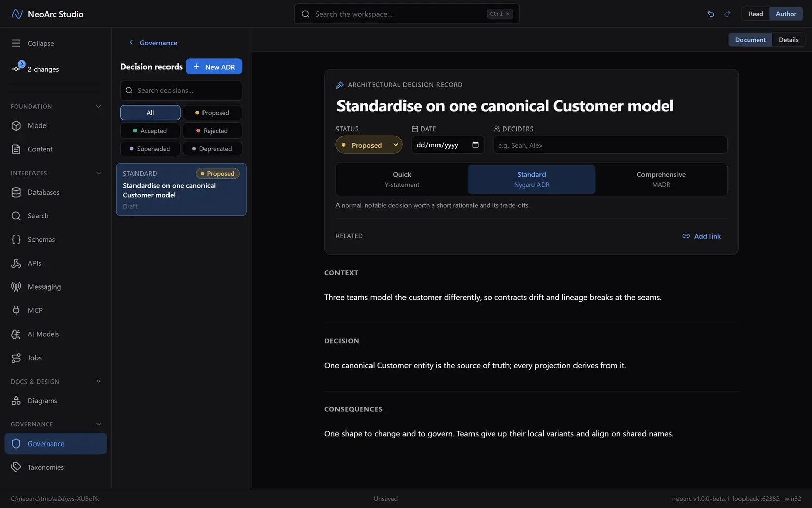
Task: Click the NeoArc Studio logo icon
Action: tap(17, 14)
